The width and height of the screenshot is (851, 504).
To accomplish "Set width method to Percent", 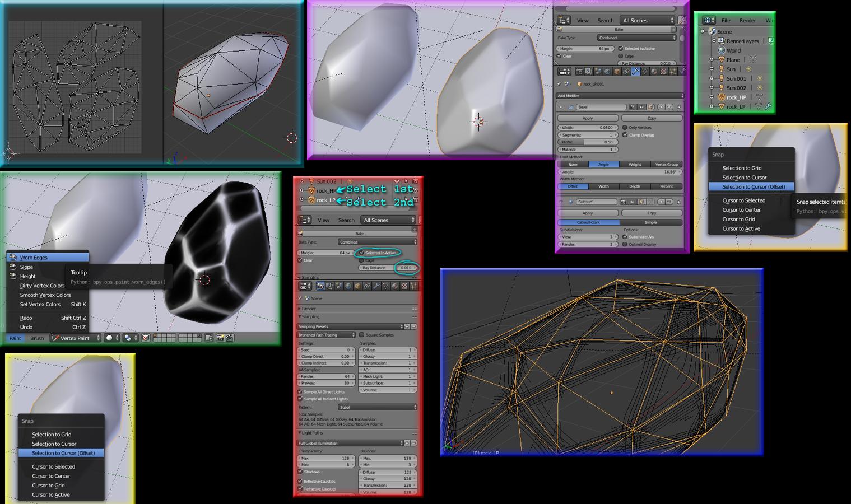I will tap(667, 186).
